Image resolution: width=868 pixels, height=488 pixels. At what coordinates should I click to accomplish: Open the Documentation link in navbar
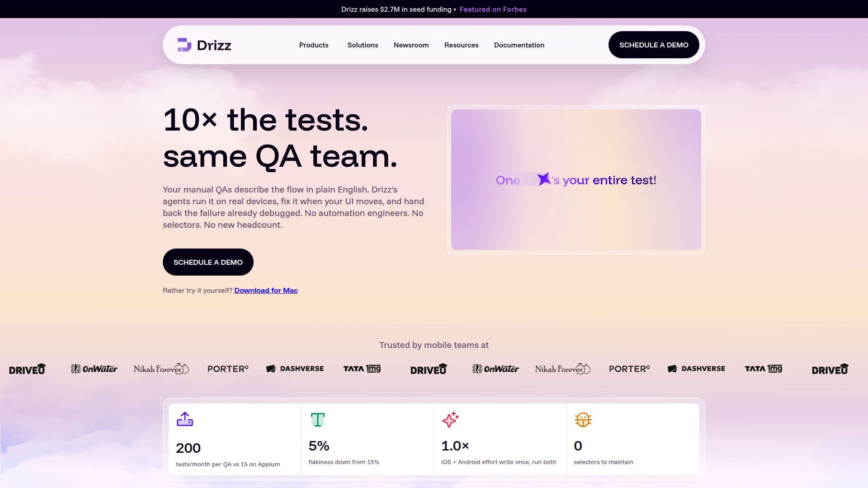pos(519,45)
